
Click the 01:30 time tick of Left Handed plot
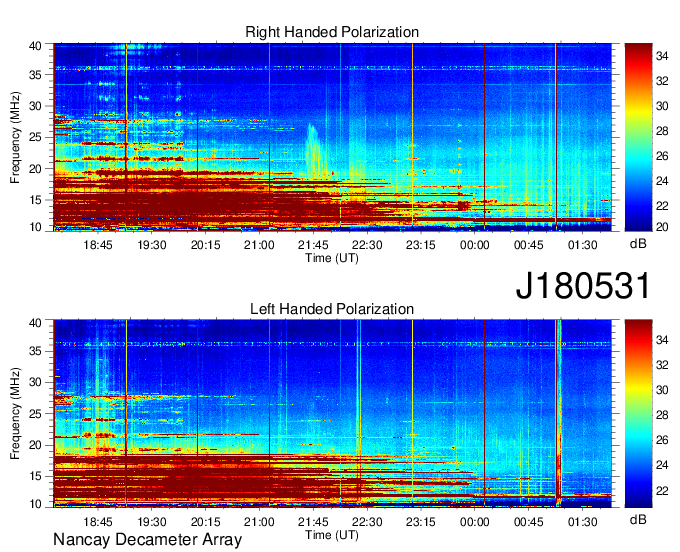pyautogui.click(x=583, y=522)
